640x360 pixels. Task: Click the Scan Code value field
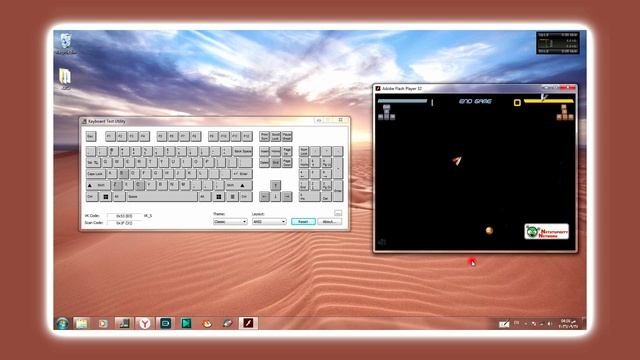click(x=124, y=223)
